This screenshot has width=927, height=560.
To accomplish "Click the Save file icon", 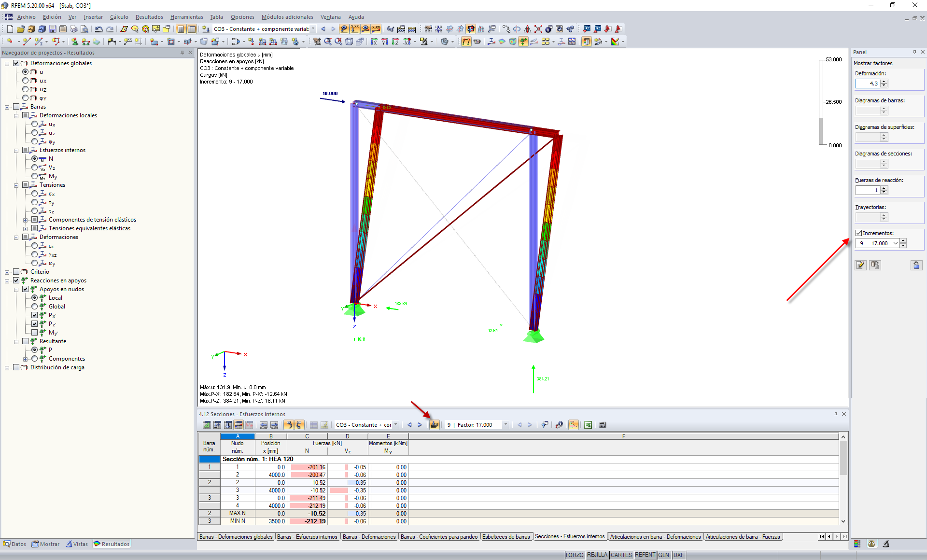I will [53, 29].
